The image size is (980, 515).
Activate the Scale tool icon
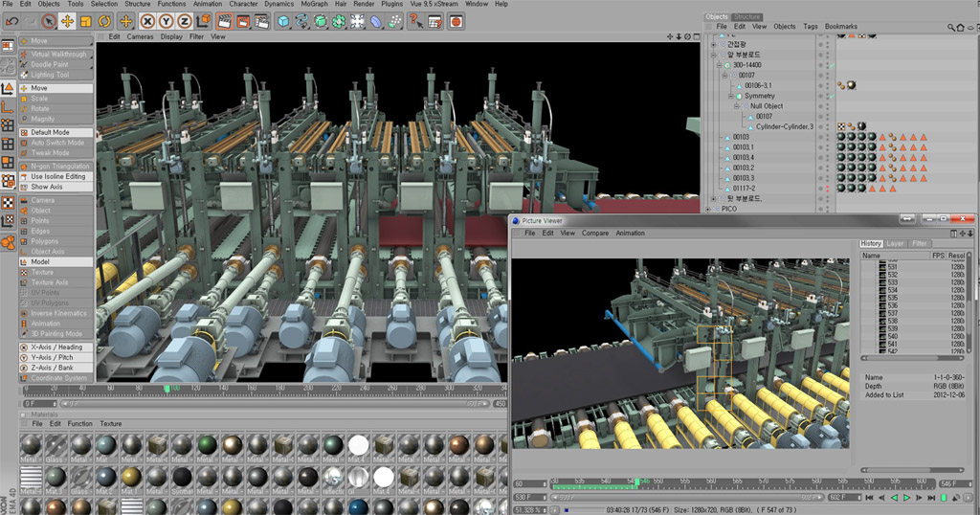point(85,21)
